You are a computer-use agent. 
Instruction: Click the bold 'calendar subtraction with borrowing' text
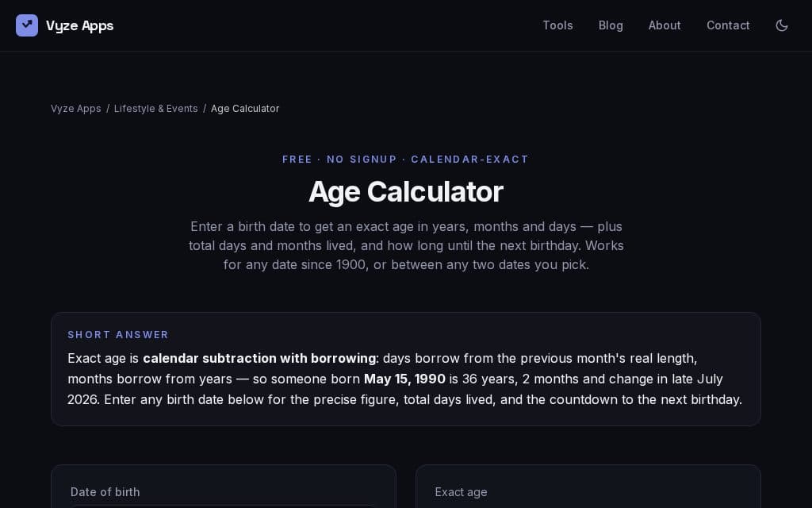[259, 358]
